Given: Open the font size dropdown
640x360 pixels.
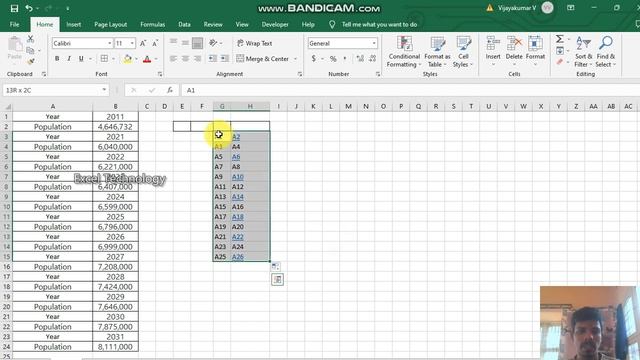Looking at the screenshot, I should click(x=132, y=43).
